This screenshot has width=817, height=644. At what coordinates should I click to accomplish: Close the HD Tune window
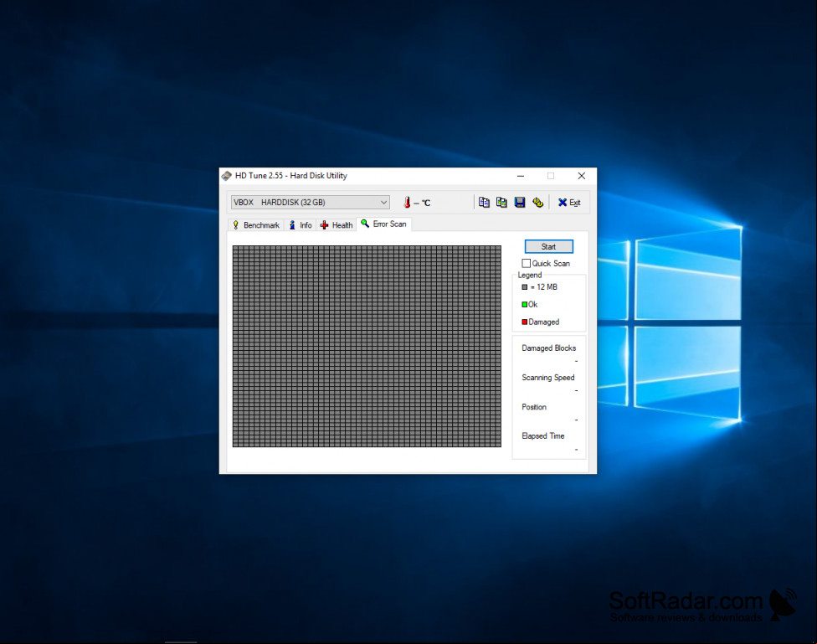[582, 176]
